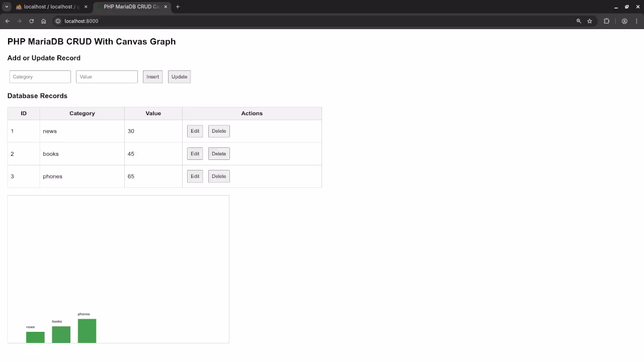Viewport: 644px width, 362px height.
Task: Reload the page using the refresh icon
Action: pos(31,21)
